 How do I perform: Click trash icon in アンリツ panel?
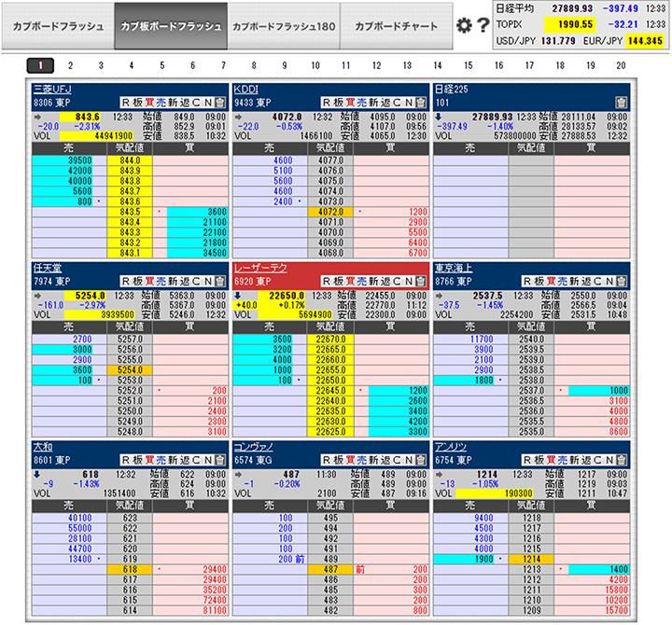pos(621,460)
